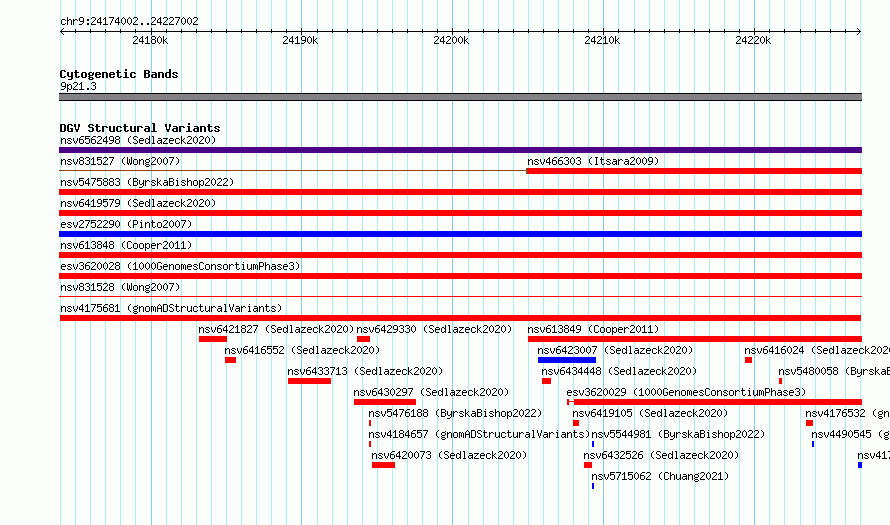Open nsv4175681 (gnomADStructuralVariants) label
This screenshot has height=525, width=890.
coord(171,308)
